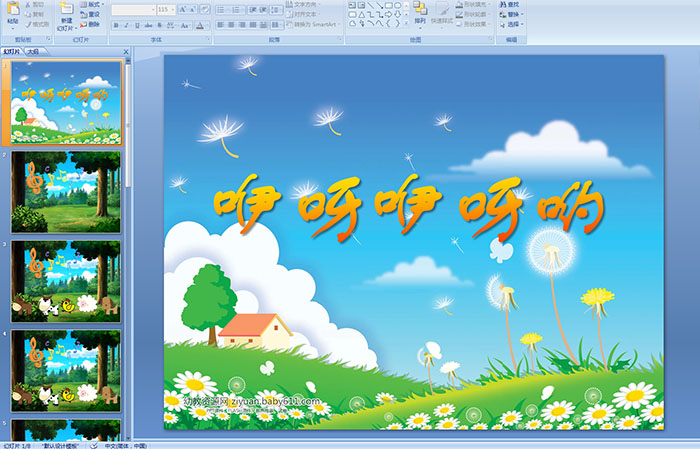Screen dimensions: 700x449
Task: Switch to the Outline (大纲) tab
Action: 33,52
